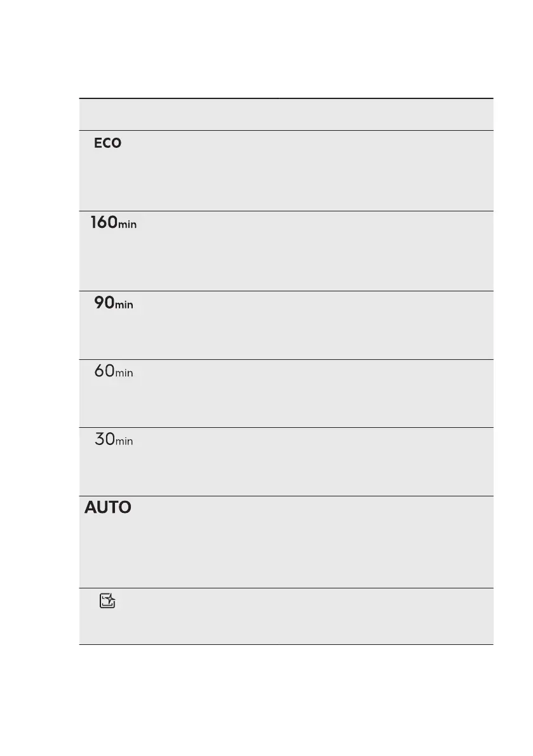Click the blank right cell in AUTO row
The image size is (533, 756).
(x=385, y=541)
